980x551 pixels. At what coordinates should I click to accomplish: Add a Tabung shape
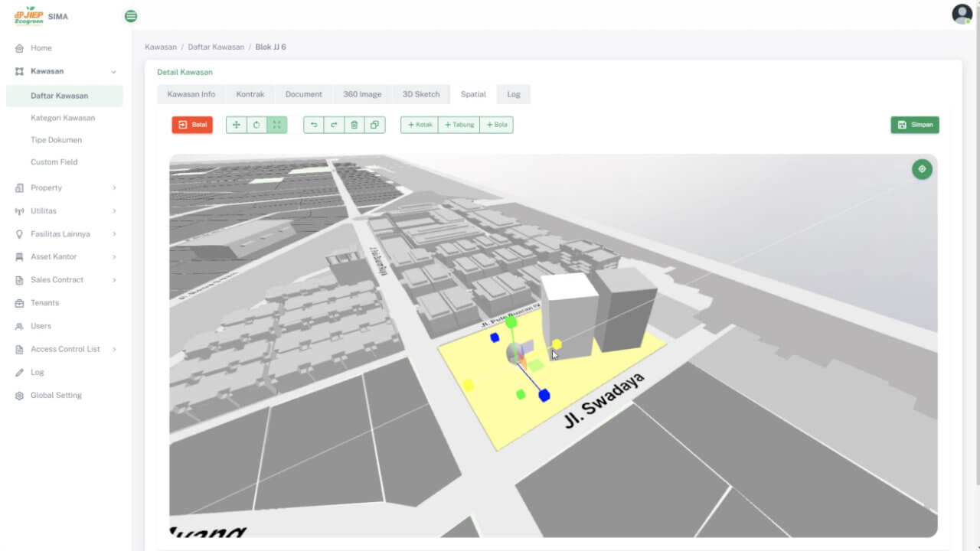tap(458, 125)
